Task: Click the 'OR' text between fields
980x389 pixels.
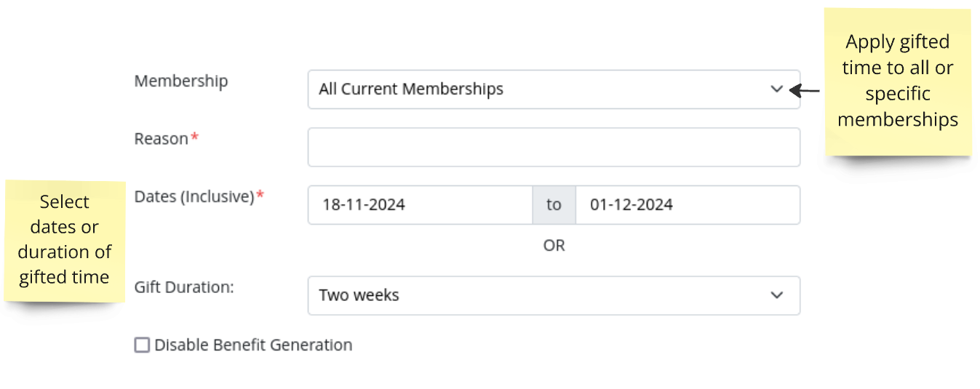Action: [x=554, y=246]
